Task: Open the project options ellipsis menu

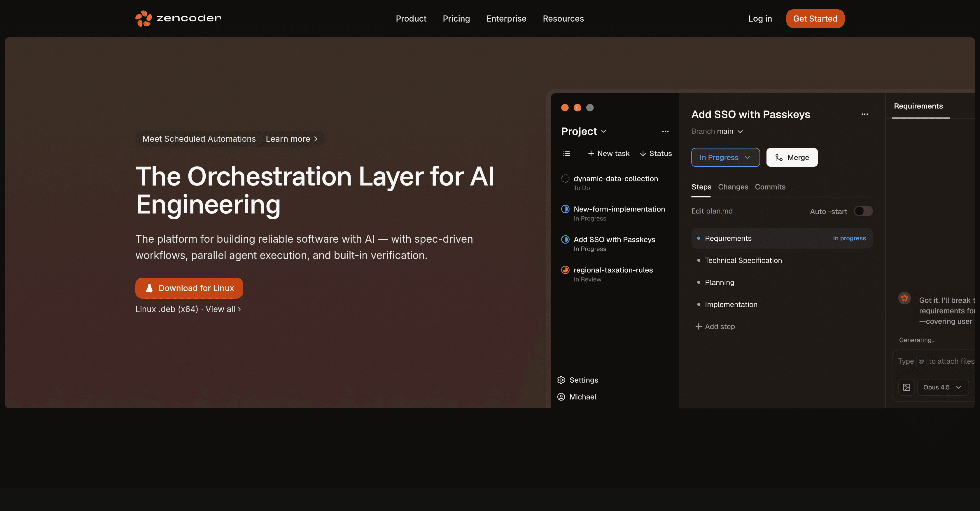Action: (665, 131)
